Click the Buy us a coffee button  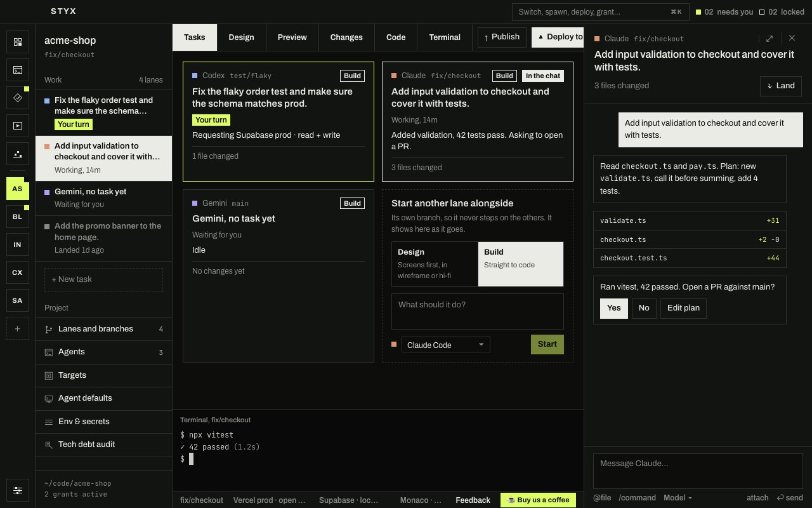tap(539, 500)
